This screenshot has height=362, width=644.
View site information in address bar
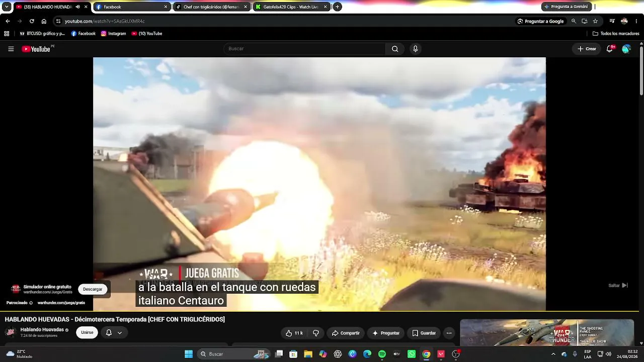click(58, 21)
